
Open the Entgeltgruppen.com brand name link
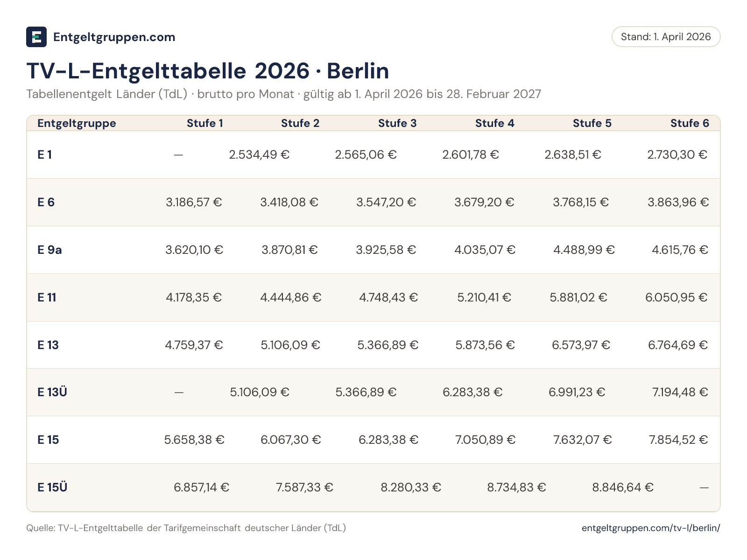pos(114,37)
